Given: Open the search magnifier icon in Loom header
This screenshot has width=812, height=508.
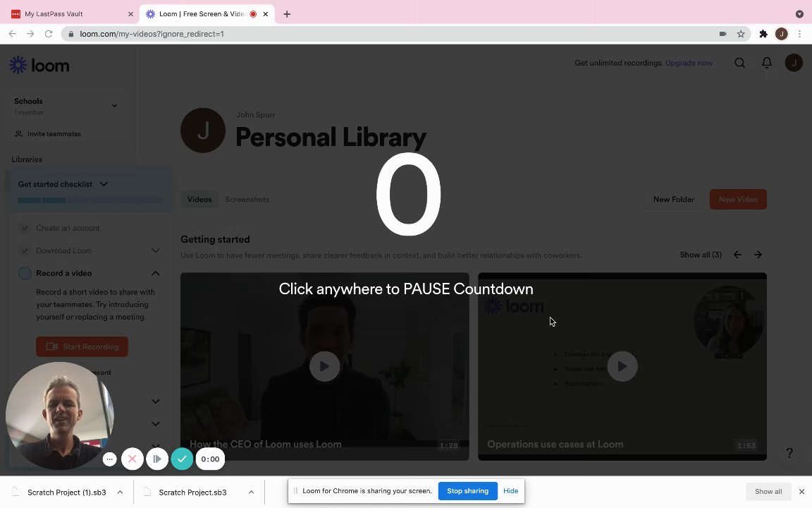Looking at the screenshot, I should pos(739,63).
